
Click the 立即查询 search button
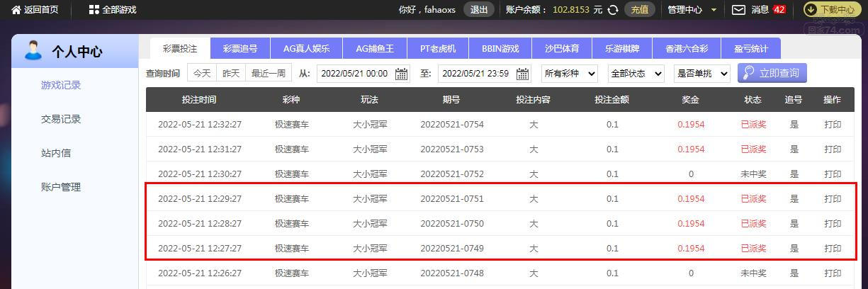(772, 74)
